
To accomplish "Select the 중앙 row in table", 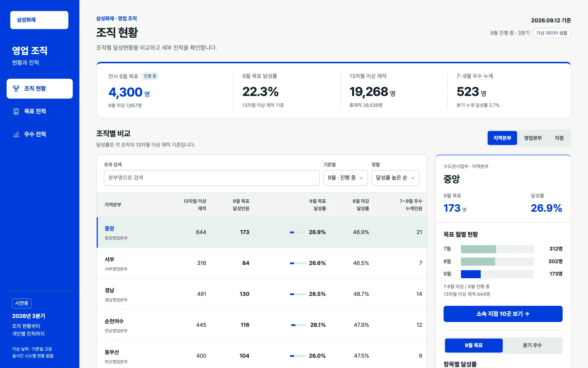I will point(262,232).
